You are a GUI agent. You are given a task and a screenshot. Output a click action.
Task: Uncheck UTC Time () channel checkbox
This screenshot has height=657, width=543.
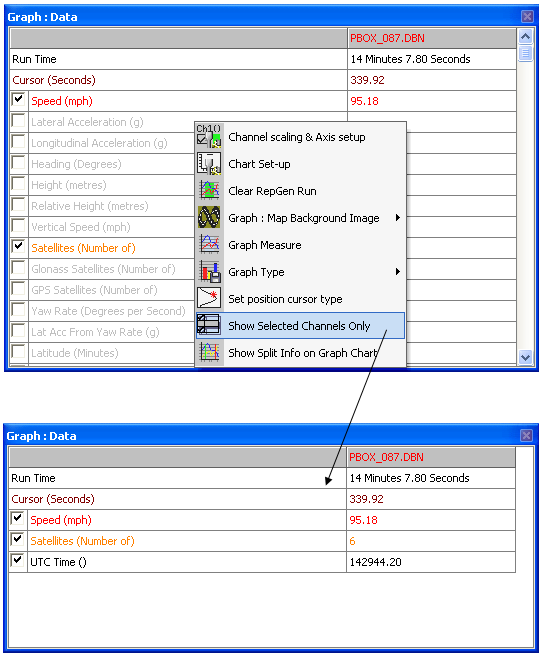[x=18, y=561]
